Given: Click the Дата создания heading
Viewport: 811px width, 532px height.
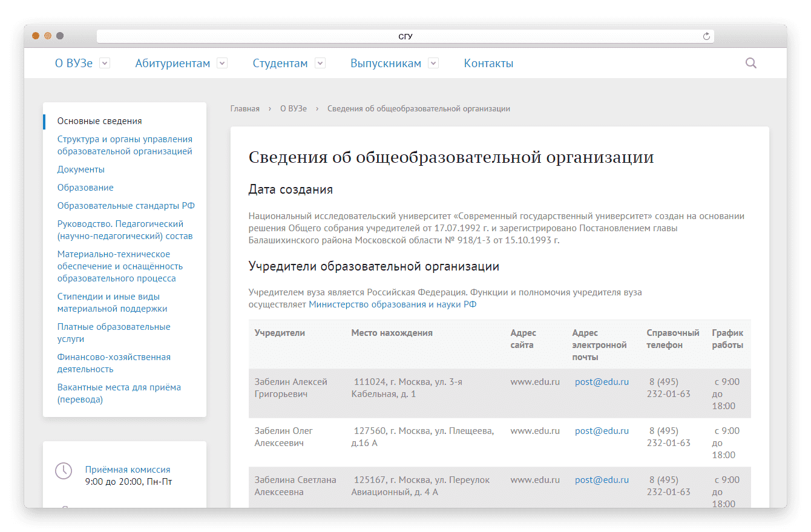Looking at the screenshot, I should point(291,189).
